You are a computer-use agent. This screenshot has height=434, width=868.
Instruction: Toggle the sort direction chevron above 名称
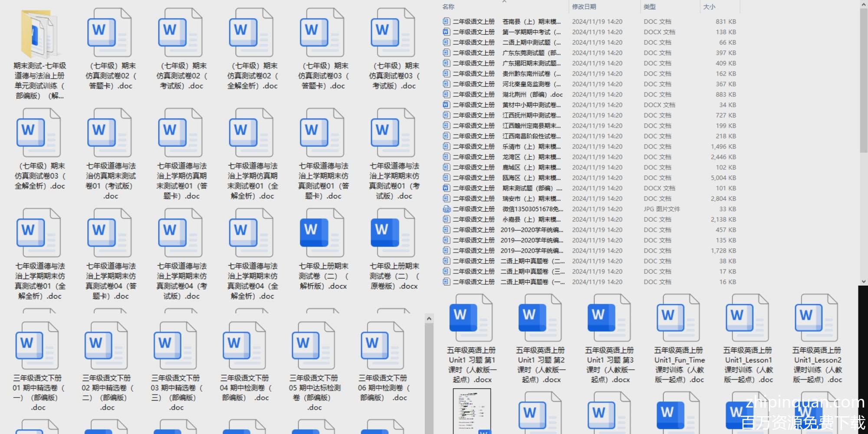[x=504, y=2]
